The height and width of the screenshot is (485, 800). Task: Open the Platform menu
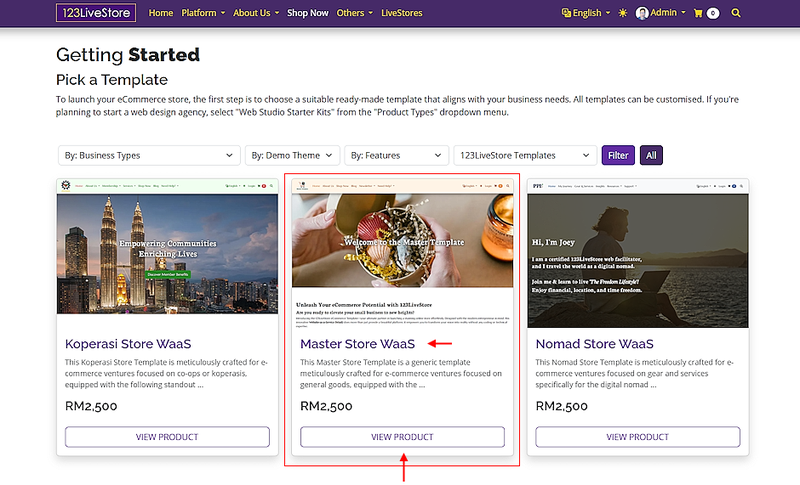click(x=203, y=13)
